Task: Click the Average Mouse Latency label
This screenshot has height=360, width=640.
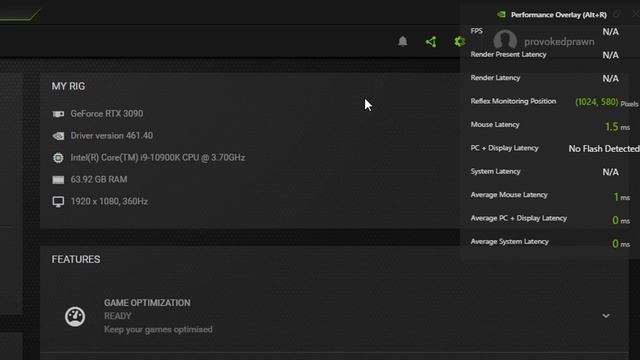Action: pos(509,195)
